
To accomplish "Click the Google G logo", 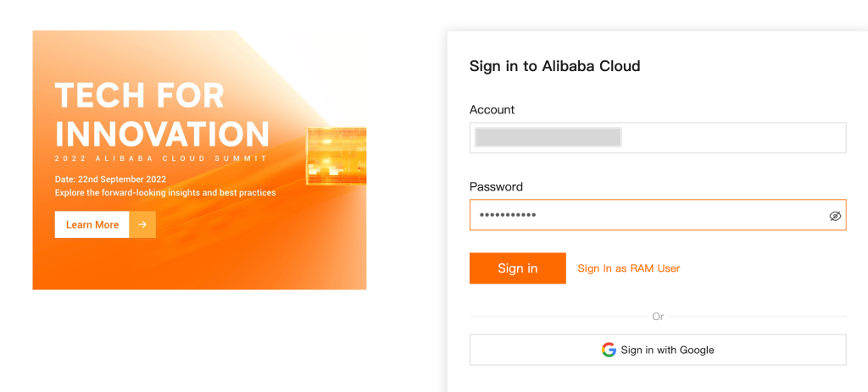I will click(x=609, y=350).
